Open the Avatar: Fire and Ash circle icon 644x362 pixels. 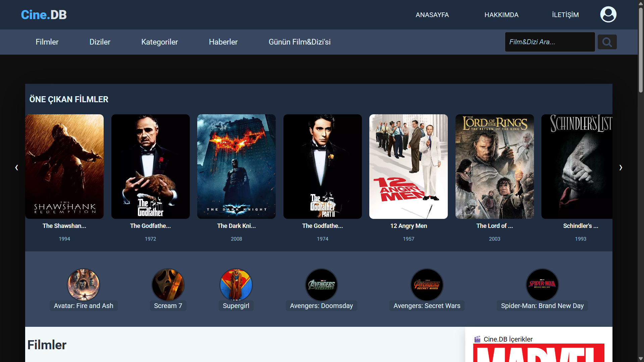[x=84, y=285]
